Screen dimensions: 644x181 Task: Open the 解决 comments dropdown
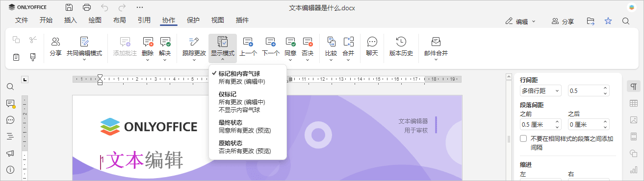tap(165, 60)
